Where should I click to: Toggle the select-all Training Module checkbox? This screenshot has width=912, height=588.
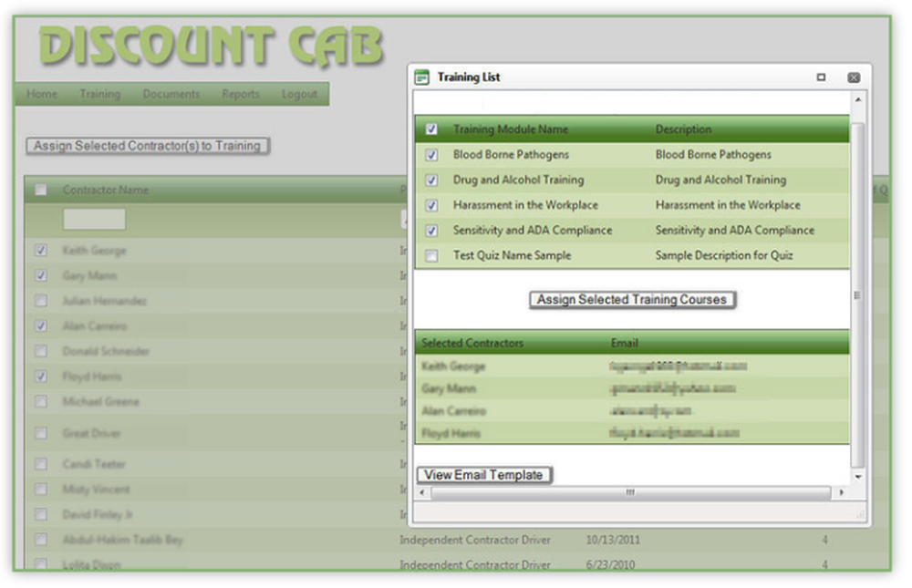431,129
